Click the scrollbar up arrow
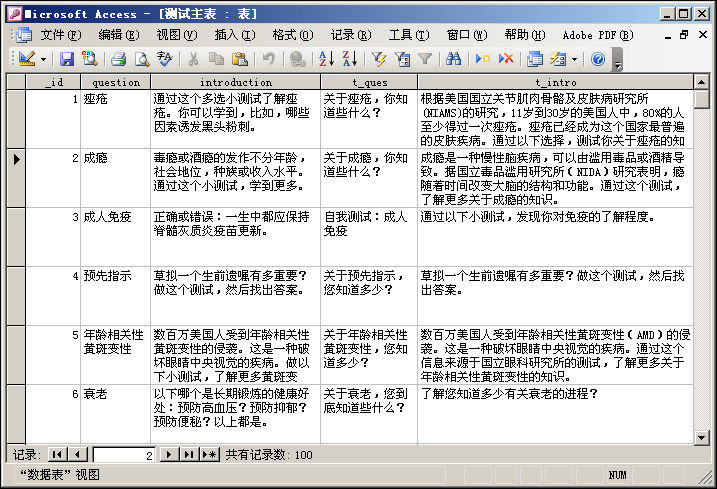 pos(701,82)
